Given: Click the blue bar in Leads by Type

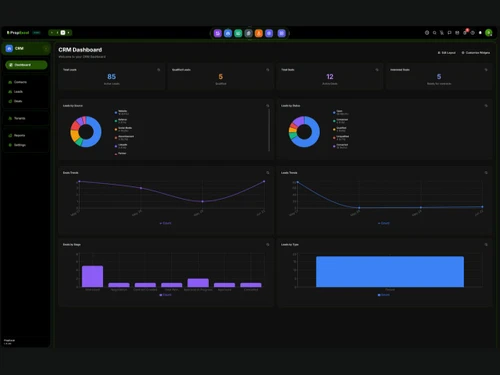Looking at the screenshot, I should (x=390, y=272).
